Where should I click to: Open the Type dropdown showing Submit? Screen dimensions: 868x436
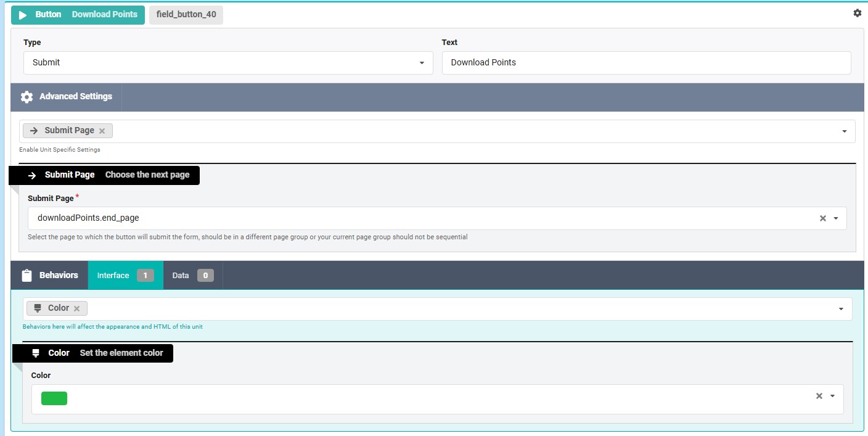(422, 63)
